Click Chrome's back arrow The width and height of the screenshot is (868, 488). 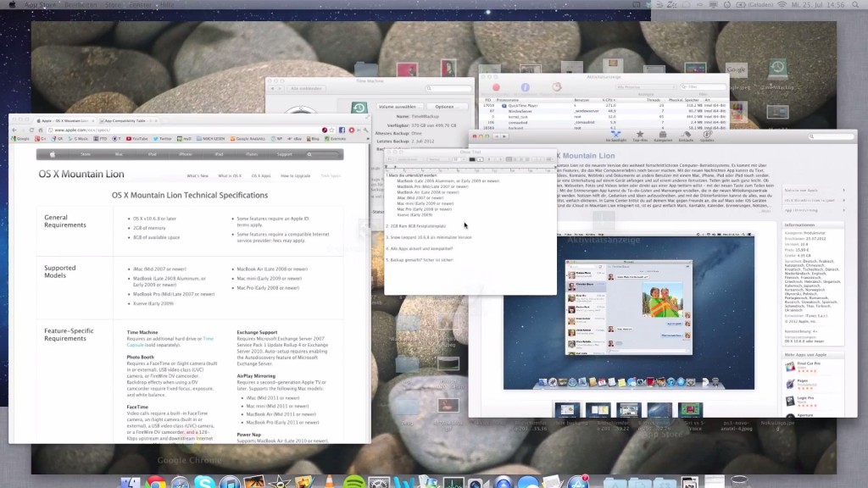(x=14, y=130)
